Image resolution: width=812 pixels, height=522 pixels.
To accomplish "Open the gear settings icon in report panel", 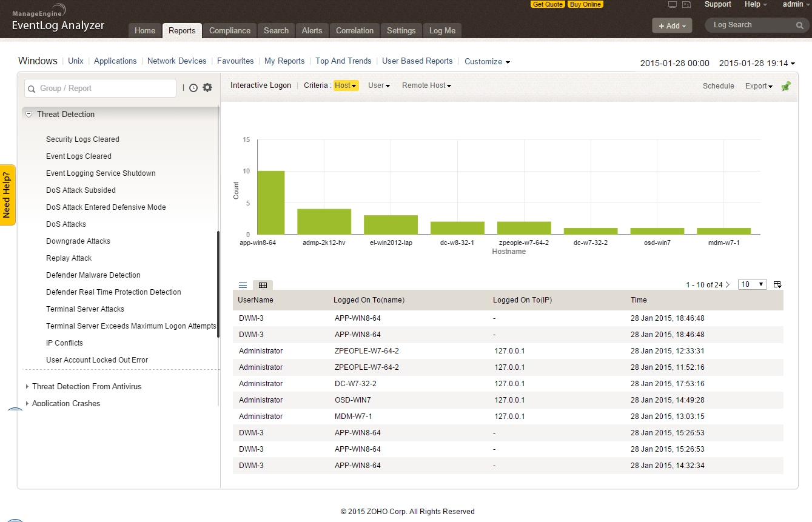I will pos(207,88).
